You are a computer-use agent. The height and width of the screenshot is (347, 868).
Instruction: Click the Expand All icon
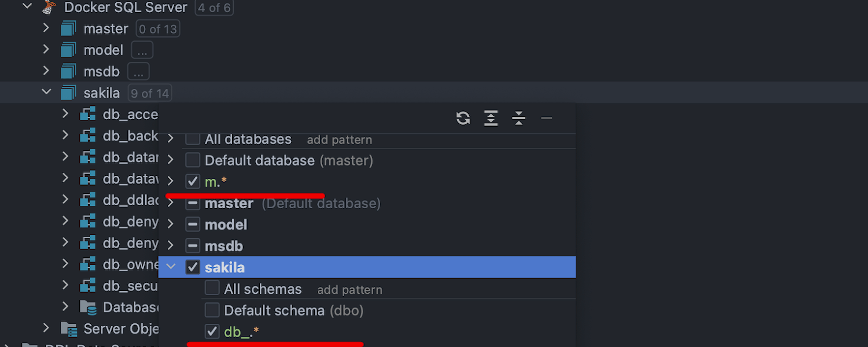click(x=491, y=119)
